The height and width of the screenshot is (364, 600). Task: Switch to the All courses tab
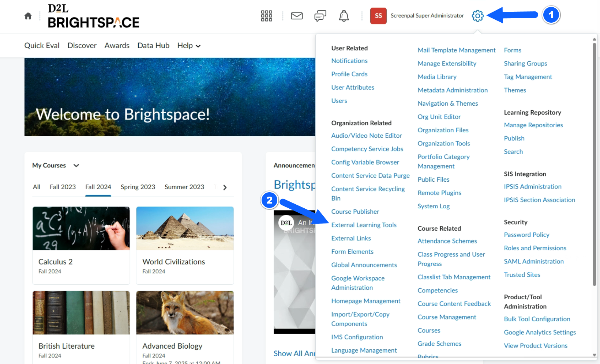[x=37, y=187]
